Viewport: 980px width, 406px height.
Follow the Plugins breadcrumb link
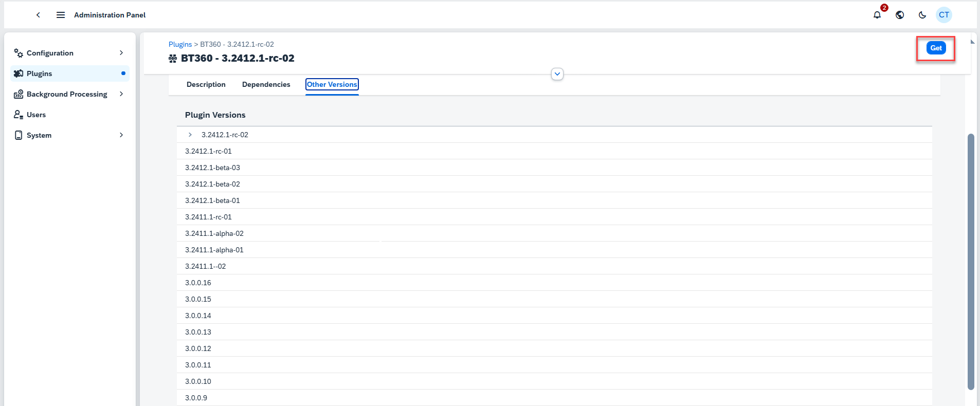click(x=180, y=44)
